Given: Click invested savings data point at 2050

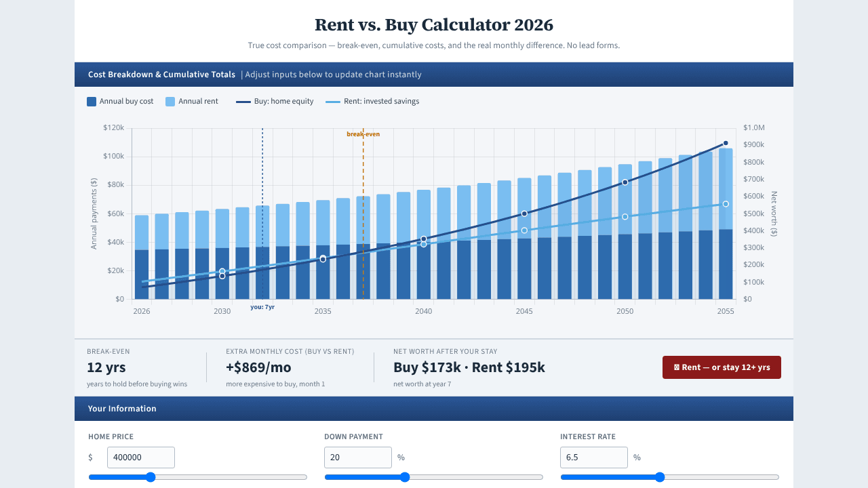Looking at the screenshot, I should [625, 217].
